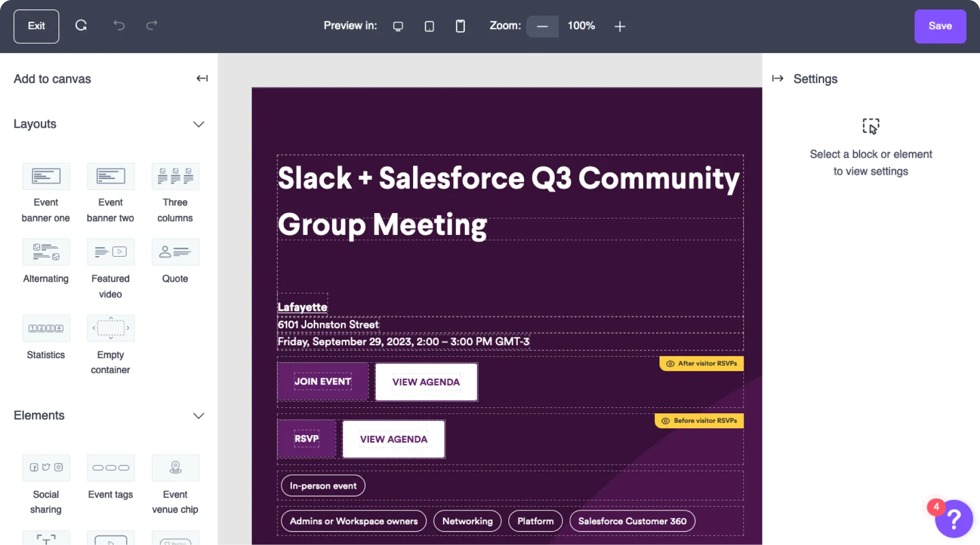Collapse the Add to canvas panel
Image resolution: width=980 pixels, height=545 pixels.
click(202, 79)
